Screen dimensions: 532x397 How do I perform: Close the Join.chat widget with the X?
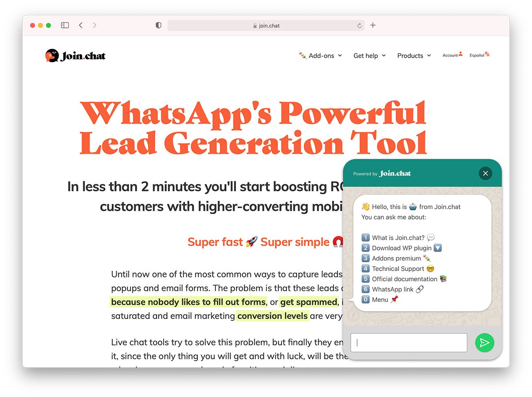[485, 173]
